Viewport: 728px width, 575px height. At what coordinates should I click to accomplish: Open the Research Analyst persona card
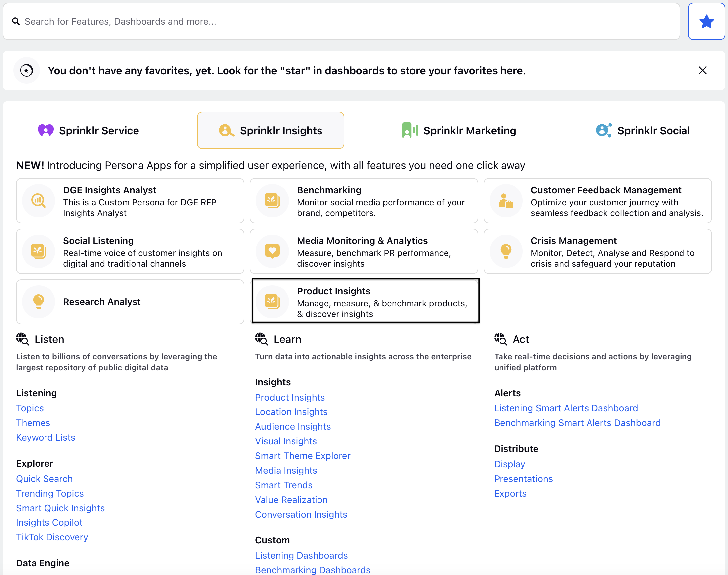(x=130, y=302)
